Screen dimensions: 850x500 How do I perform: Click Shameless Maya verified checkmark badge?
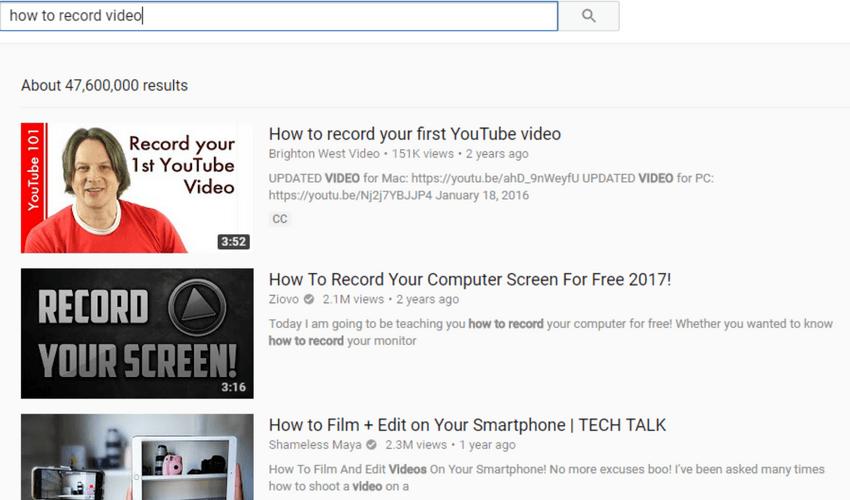click(371, 445)
